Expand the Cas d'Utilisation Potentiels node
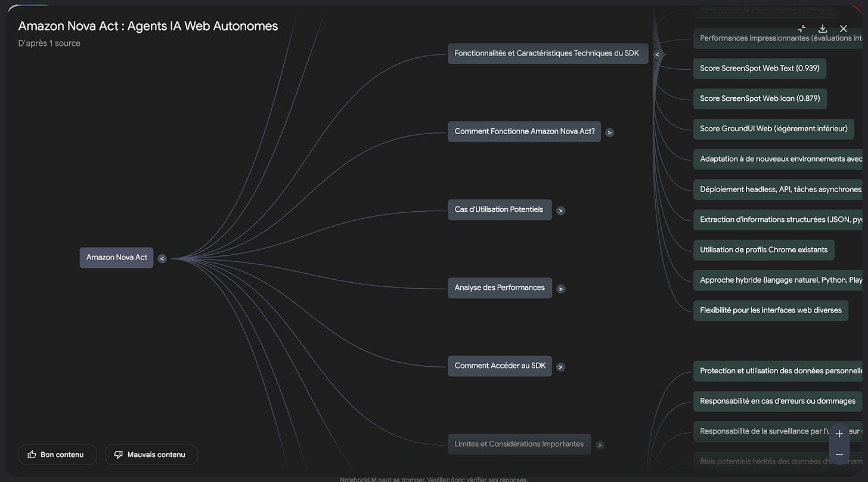Screen dimensions: 868x482 pos(560,211)
